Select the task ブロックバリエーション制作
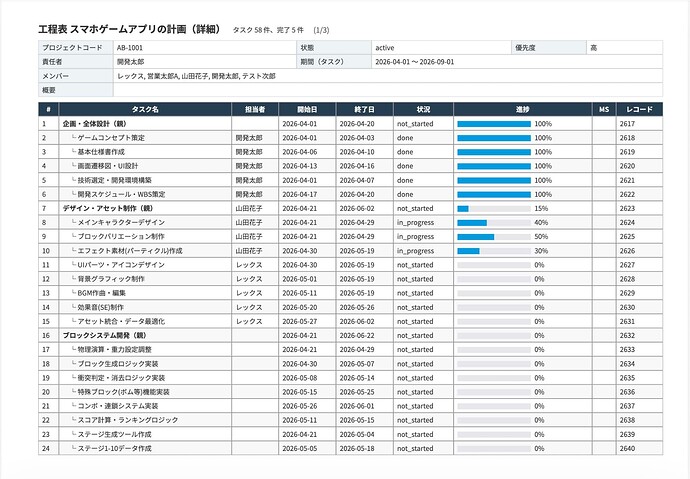The width and height of the screenshot is (690, 479). click(121, 237)
